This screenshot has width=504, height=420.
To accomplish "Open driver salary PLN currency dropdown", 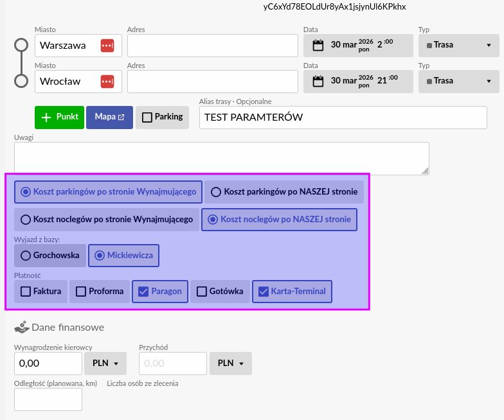I will 105,363.
